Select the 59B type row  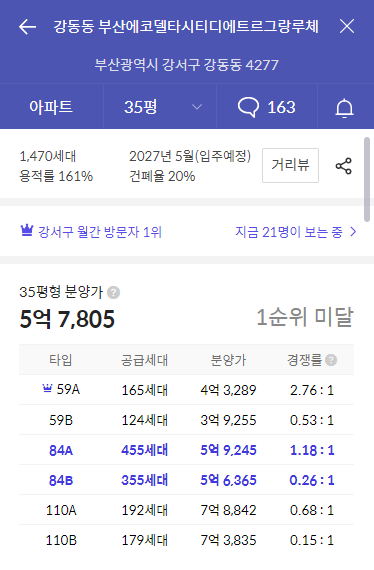click(186, 420)
